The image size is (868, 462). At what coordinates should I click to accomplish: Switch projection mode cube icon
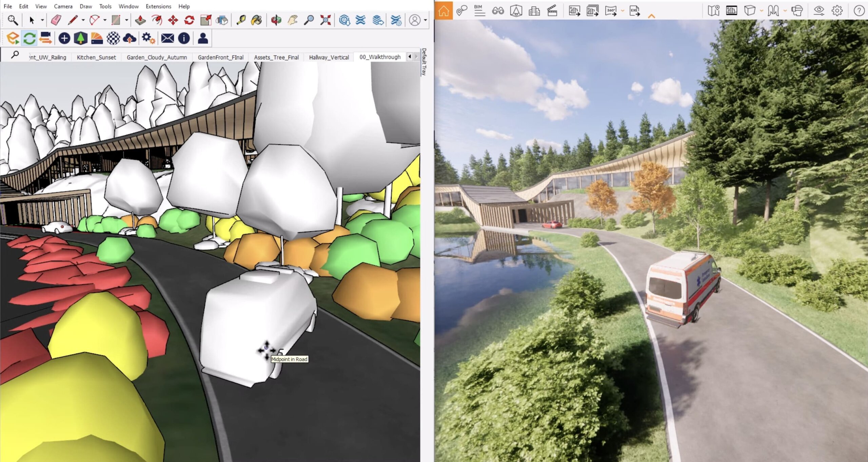749,11
